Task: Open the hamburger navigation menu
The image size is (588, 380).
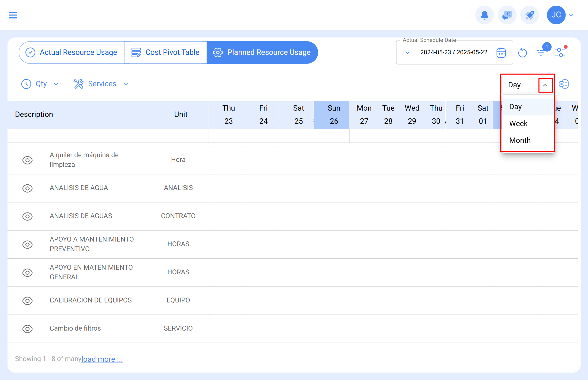Action: (13, 15)
